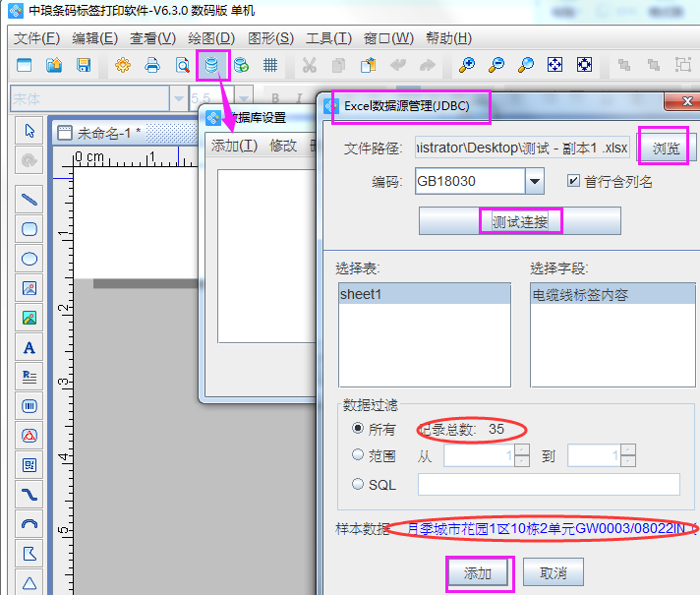700x595 pixels.
Task: Open the 工具(T) menu
Action: pos(328,38)
